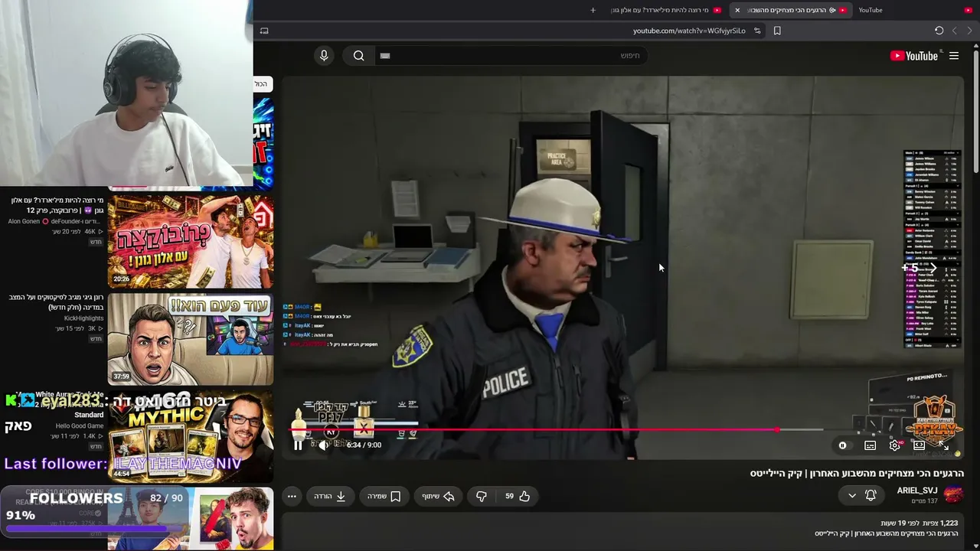Pause the video with the player pause button
Image resolution: width=980 pixels, height=551 pixels.
click(x=298, y=445)
